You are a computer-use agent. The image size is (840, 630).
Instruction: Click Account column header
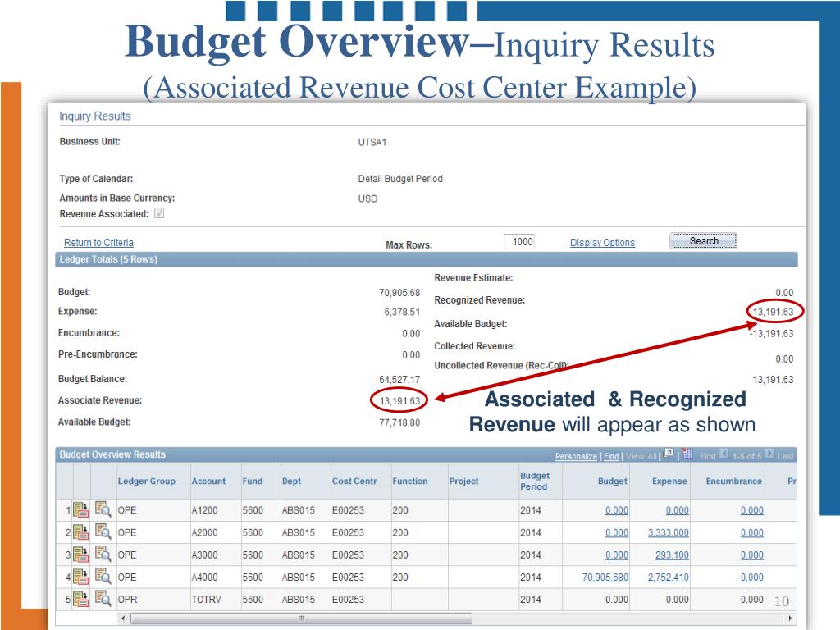tap(208, 481)
